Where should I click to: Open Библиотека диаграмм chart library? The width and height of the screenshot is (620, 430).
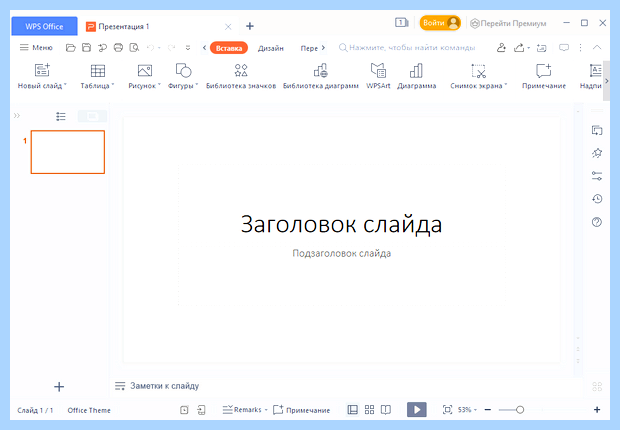[321, 76]
